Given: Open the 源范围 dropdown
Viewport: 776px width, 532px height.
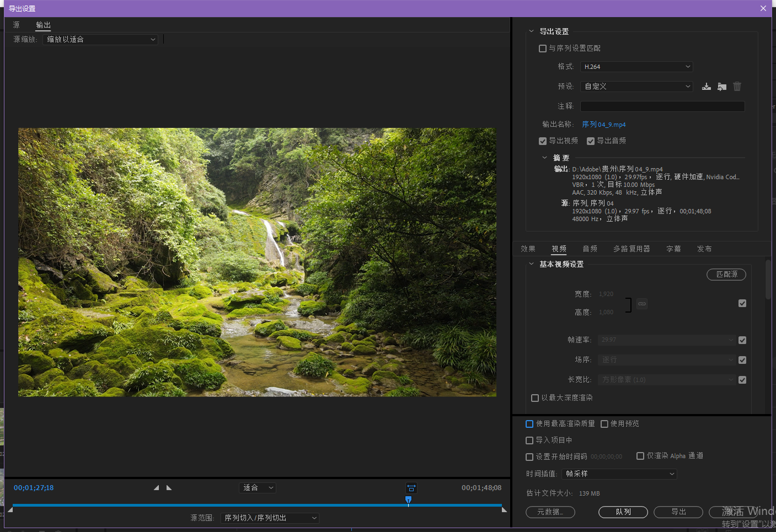Looking at the screenshot, I should (x=270, y=518).
